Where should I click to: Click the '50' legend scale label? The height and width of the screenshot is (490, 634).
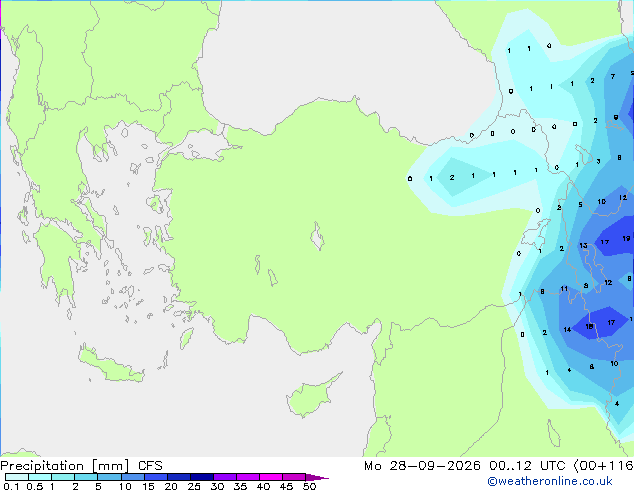[309, 486]
